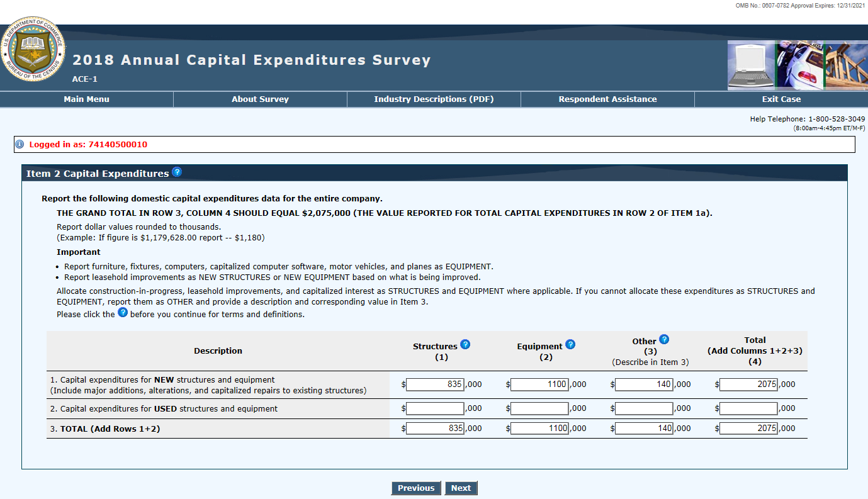Click the 'Report leasehold improvements' bullet text
This screenshot has width=868, height=499.
[273, 277]
